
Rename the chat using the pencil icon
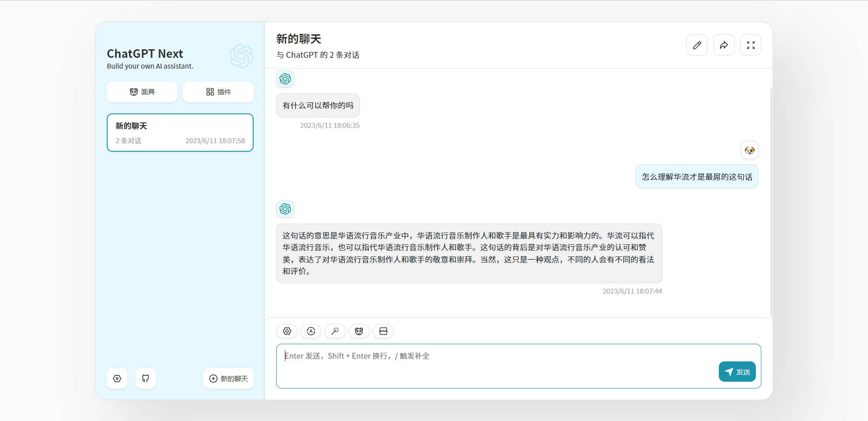697,45
